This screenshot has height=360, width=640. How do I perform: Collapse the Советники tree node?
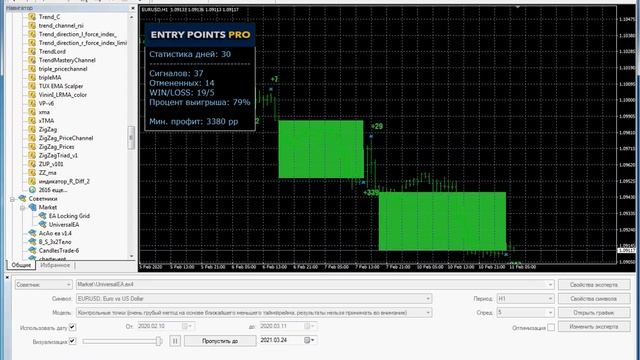12,199
